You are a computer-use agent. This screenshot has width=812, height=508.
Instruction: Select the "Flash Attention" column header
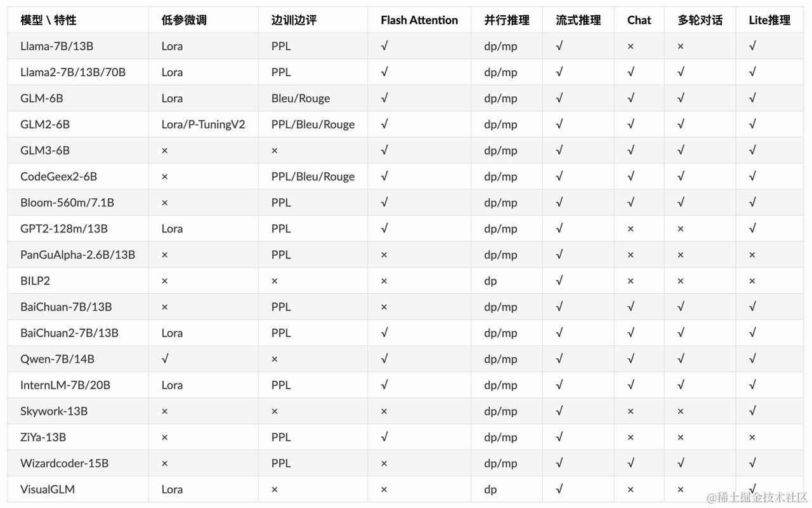coord(419,20)
